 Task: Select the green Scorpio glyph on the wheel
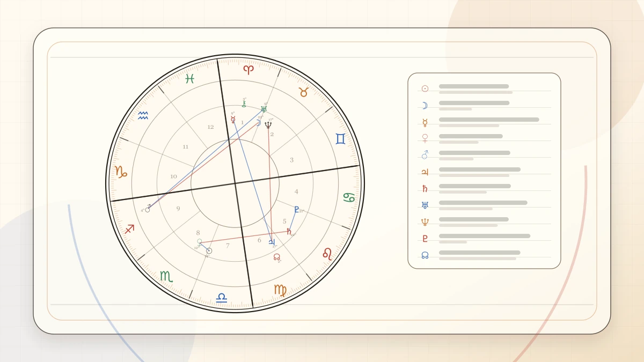[166, 276]
